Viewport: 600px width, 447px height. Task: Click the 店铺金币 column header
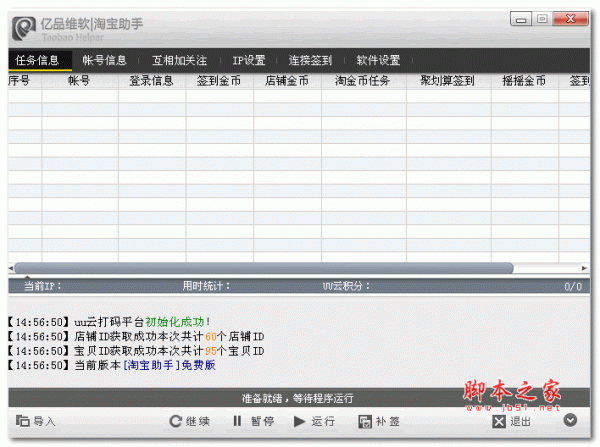287,81
